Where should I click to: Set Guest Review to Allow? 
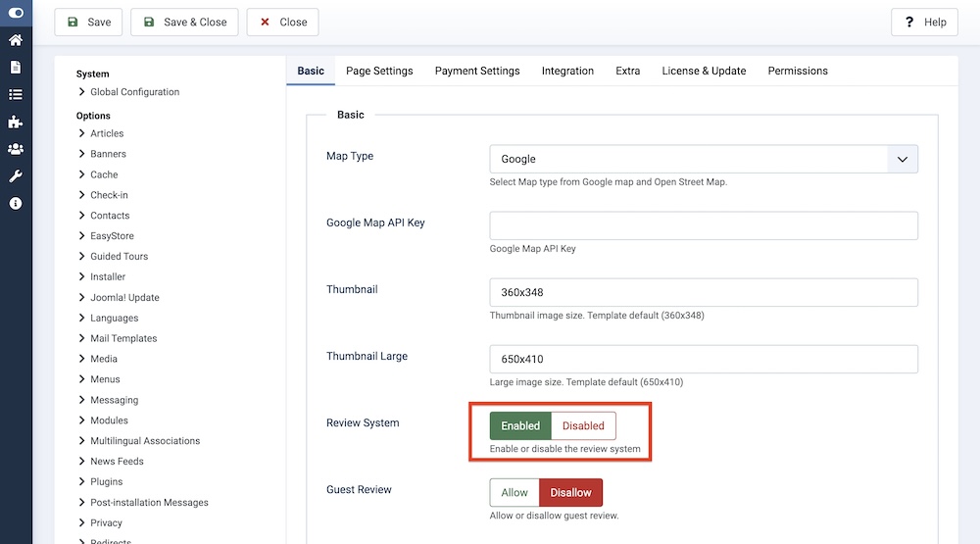tap(514, 493)
